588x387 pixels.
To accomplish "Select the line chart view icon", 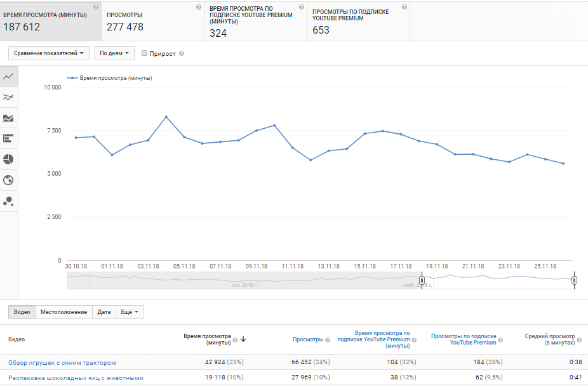I will tap(9, 76).
